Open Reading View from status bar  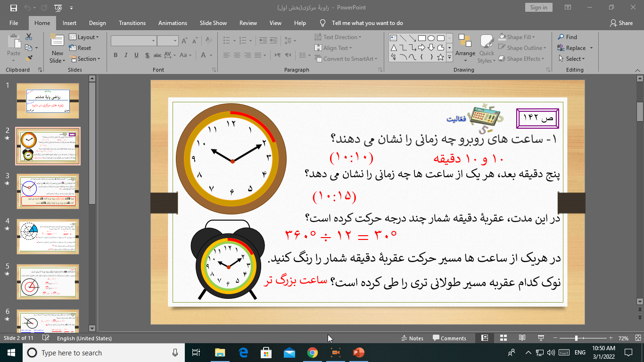[522, 338]
